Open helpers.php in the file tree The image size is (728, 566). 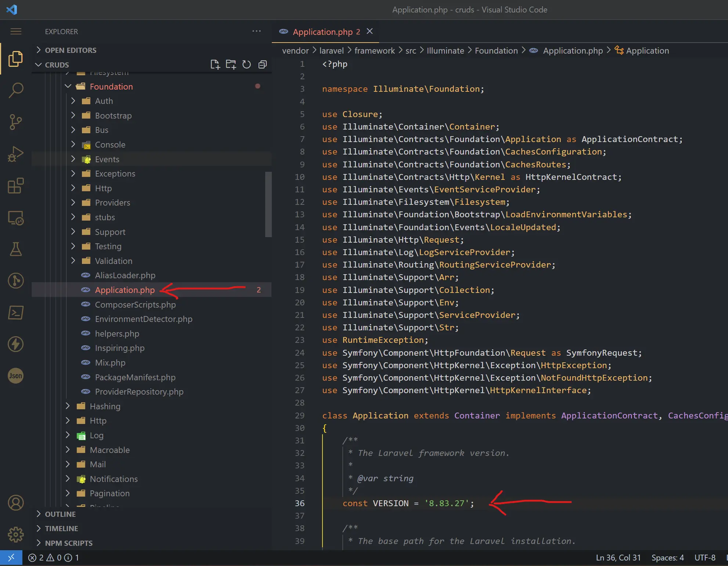tap(117, 334)
